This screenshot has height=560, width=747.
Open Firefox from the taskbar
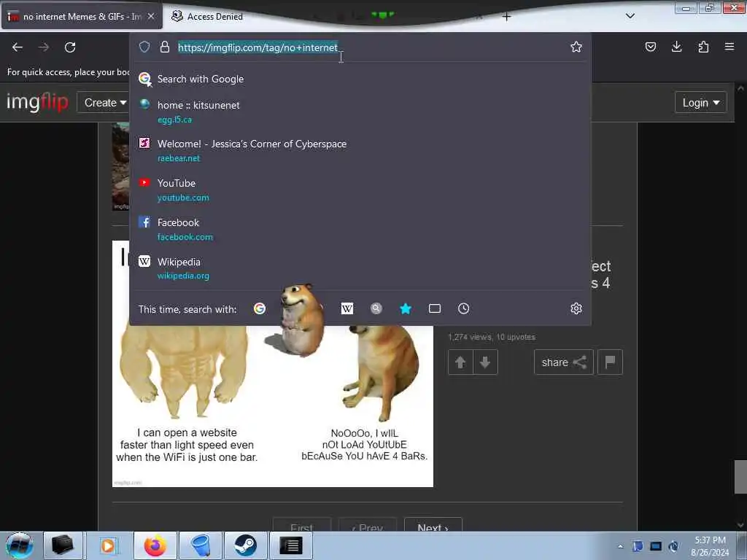coord(155,545)
